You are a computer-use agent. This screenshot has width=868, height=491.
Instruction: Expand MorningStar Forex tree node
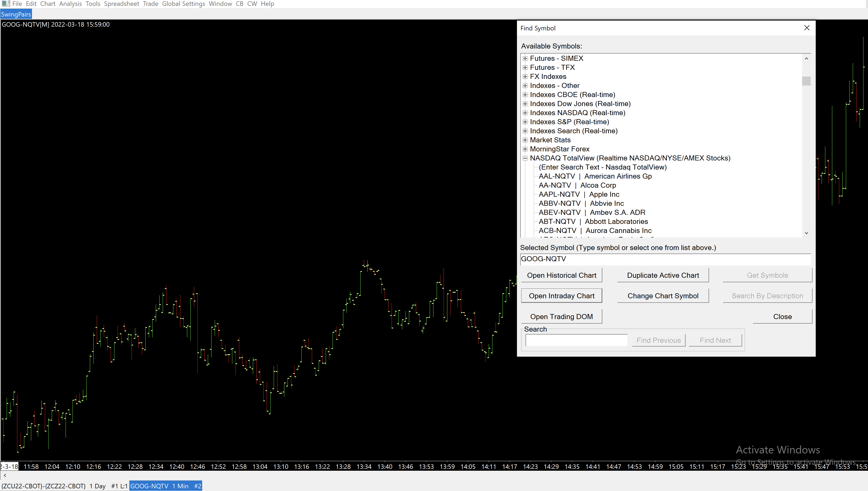coord(525,149)
